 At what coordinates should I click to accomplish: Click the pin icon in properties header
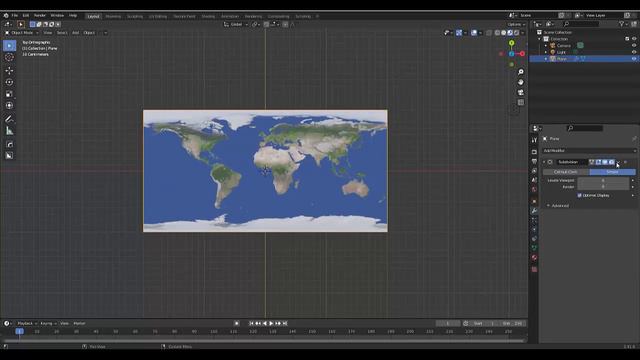(x=634, y=139)
